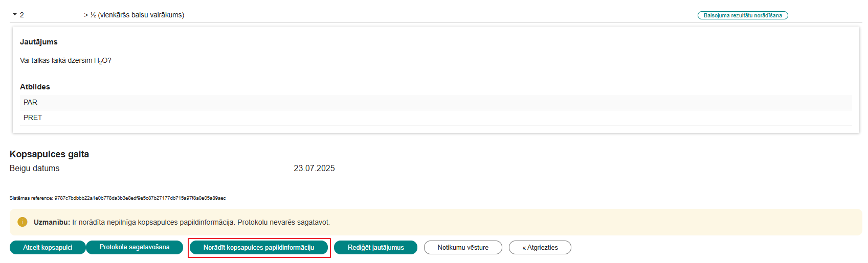Click the Uzmanību warning message text

tap(182, 222)
